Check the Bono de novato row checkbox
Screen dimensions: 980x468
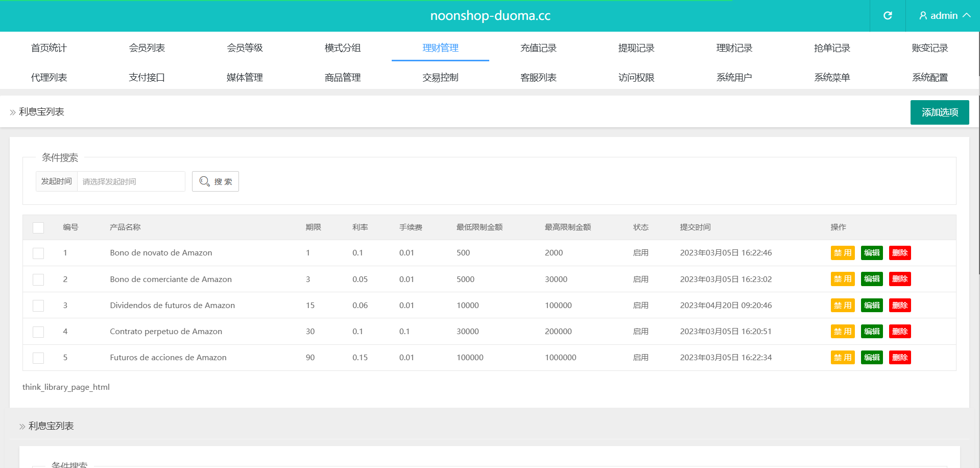38,253
